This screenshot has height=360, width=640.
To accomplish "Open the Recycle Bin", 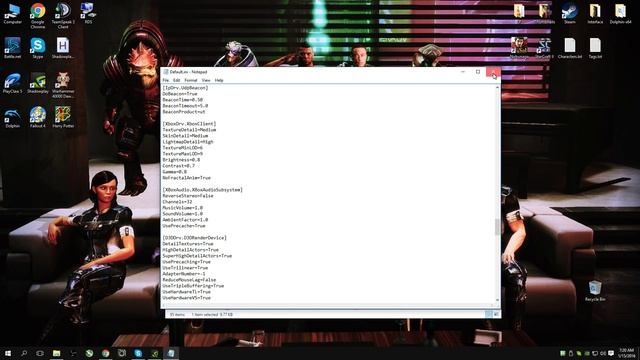I will [595, 291].
